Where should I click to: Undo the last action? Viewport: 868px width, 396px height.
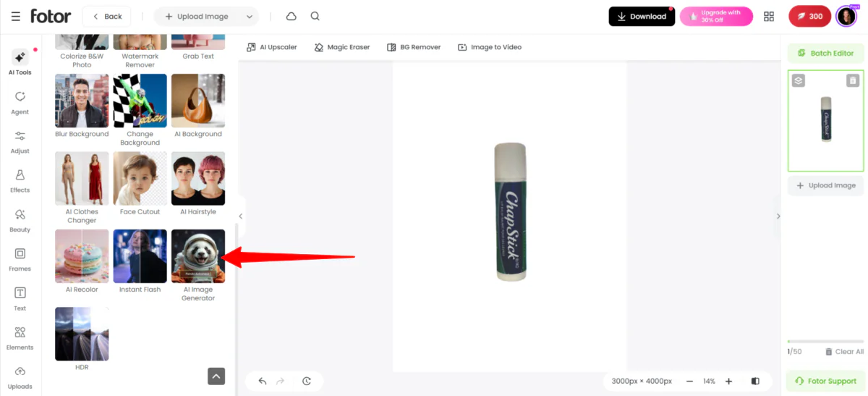pyautogui.click(x=263, y=381)
